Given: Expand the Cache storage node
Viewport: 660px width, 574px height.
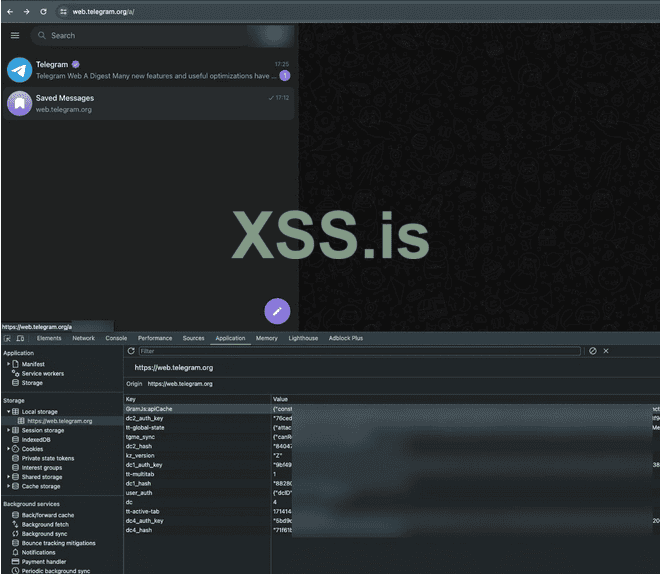Looking at the screenshot, I should (x=8, y=486).
